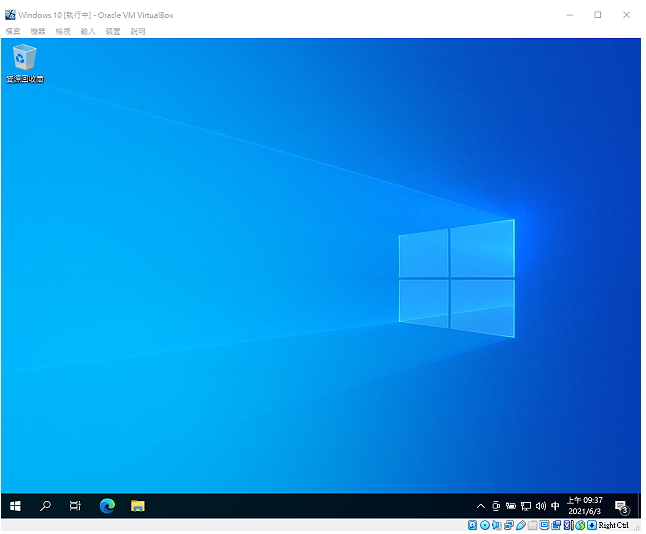Image resolution: width=646 pixels, height=534 pixels.
Task: Open File Explorer from the taskbar
Action: (x=138, y=506)
